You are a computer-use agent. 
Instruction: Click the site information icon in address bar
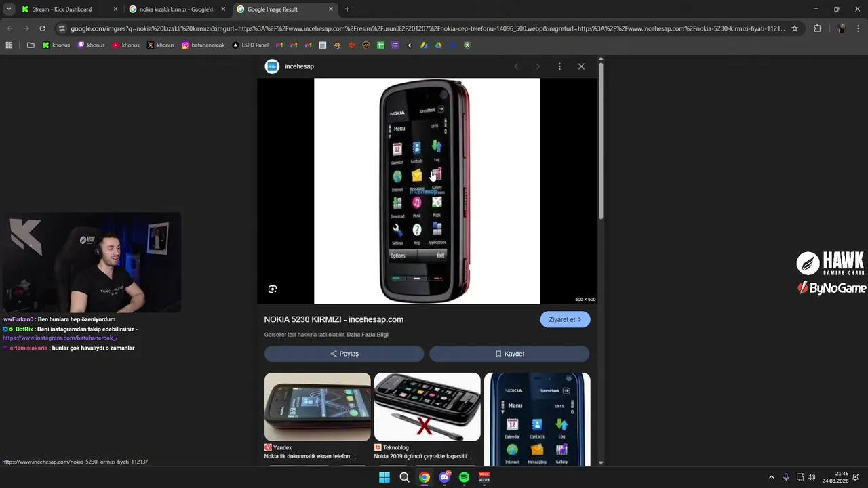(x=62, y=28)
